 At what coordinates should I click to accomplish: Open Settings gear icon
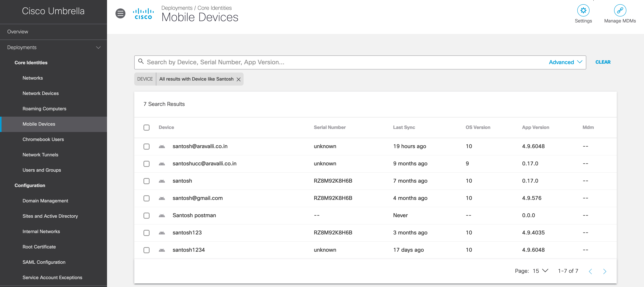(x=583, y=11)
